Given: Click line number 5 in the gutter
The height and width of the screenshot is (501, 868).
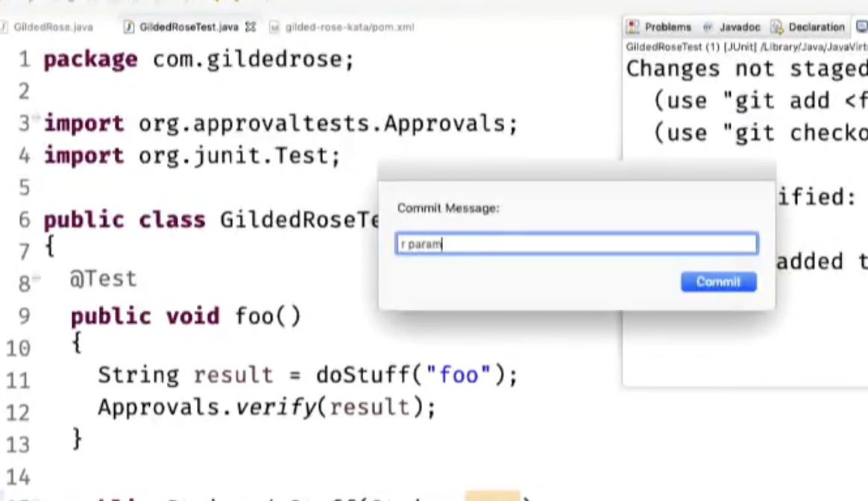Looking at the screenshot, I should tap(24, 188).
